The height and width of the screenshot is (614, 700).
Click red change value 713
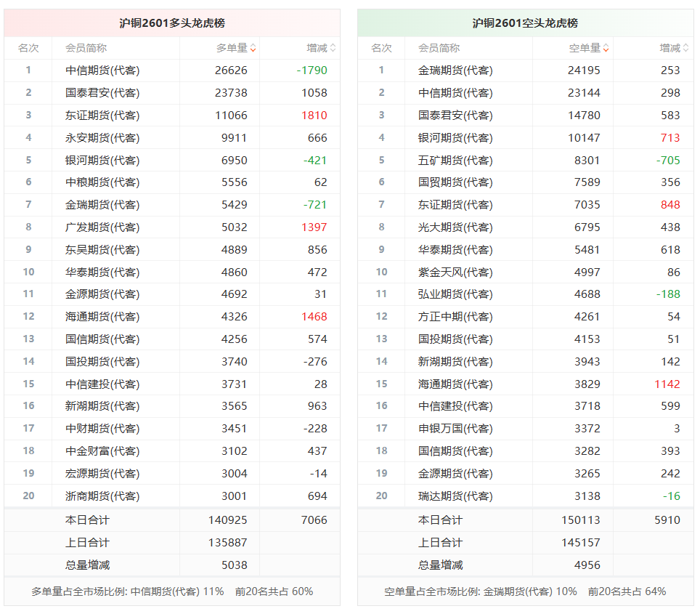(670, 137)
